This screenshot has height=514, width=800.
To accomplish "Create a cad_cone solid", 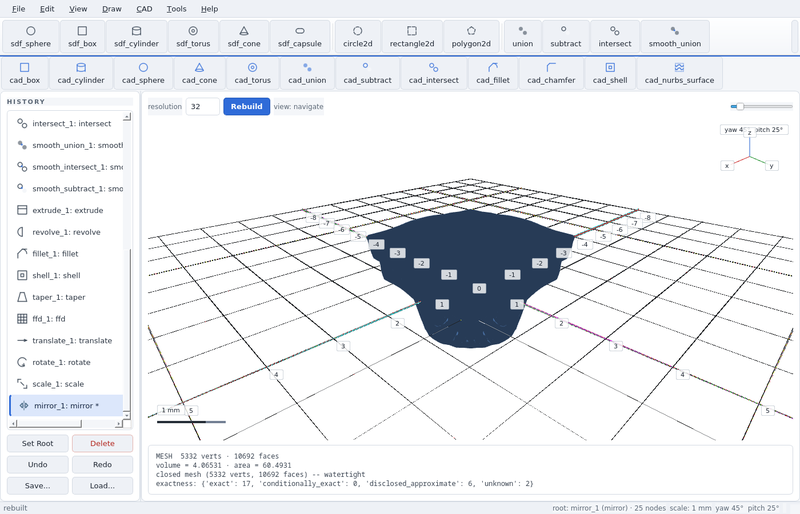I will point(199,74).
